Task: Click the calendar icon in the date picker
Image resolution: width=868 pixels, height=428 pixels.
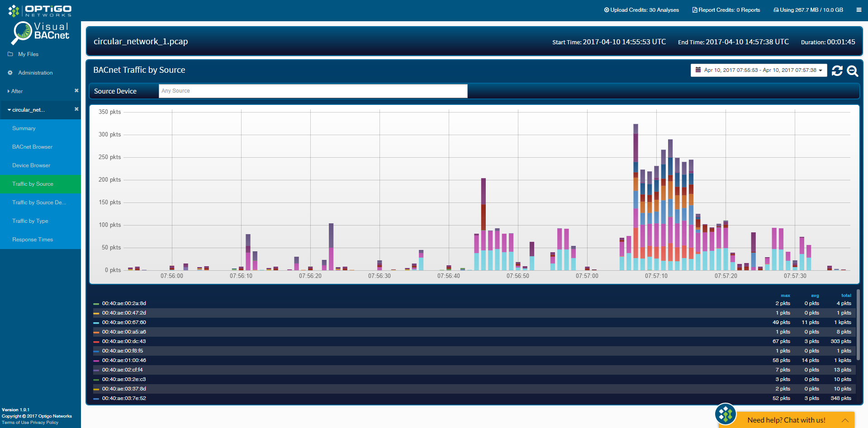Action: [698, 70]
